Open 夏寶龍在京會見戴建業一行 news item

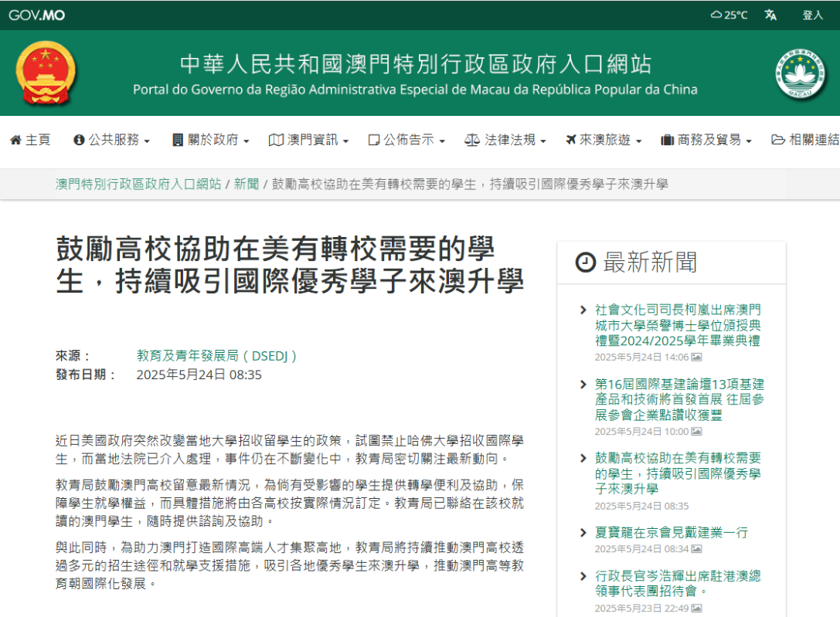click(671, 533)
